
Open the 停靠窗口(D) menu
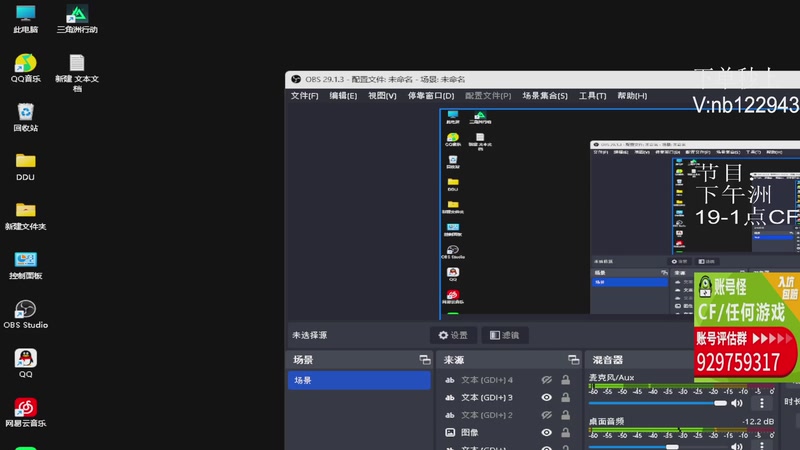pyautogui.click(x=431, y=95)
